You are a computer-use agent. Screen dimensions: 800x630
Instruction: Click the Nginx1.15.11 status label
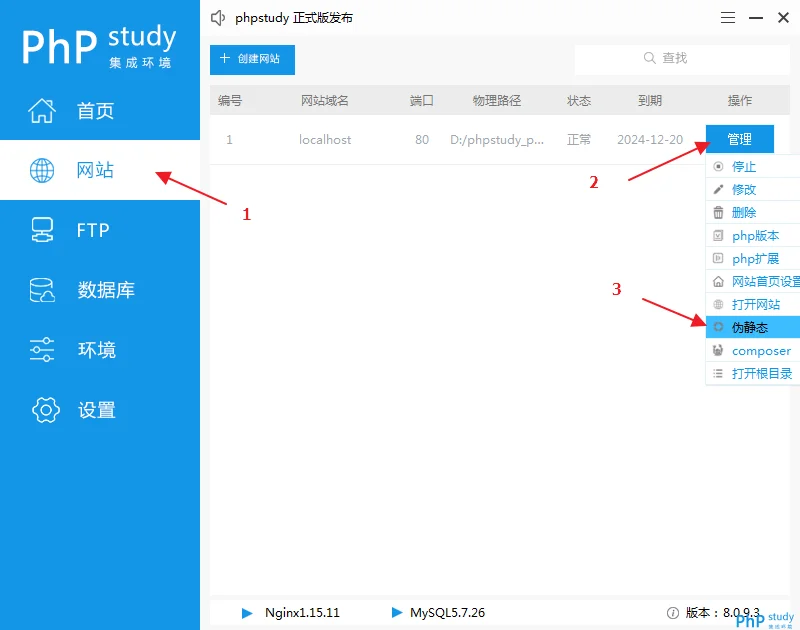pyautogui.click(x=302, y=613)
